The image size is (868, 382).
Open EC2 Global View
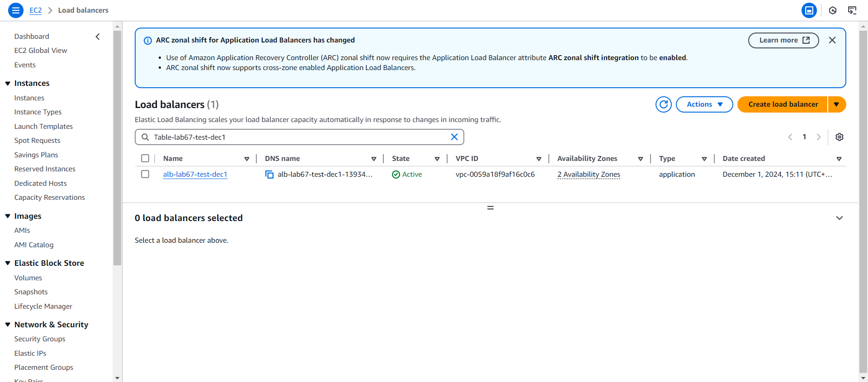41,51
